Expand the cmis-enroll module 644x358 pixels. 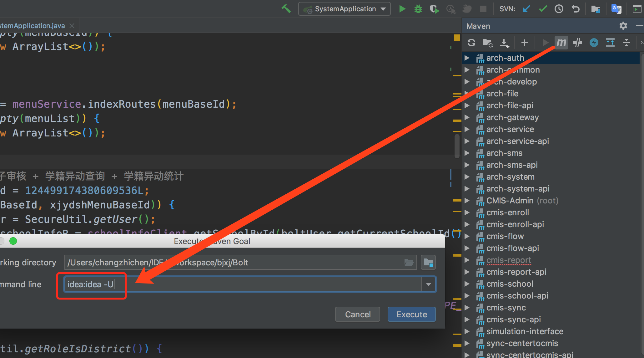click(x=467, y=212)
